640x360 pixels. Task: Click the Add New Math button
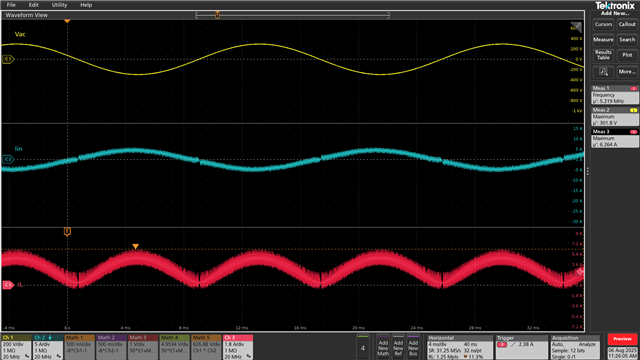383,347
